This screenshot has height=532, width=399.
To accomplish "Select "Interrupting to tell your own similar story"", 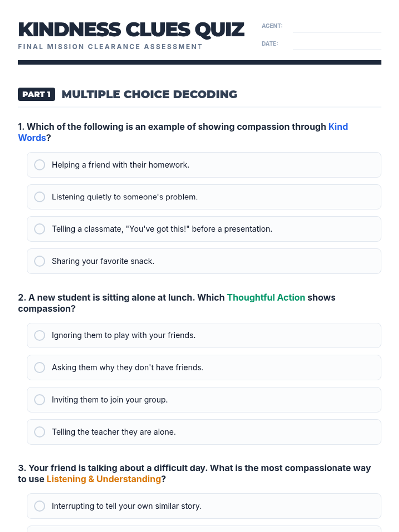I will pos(40,506).
